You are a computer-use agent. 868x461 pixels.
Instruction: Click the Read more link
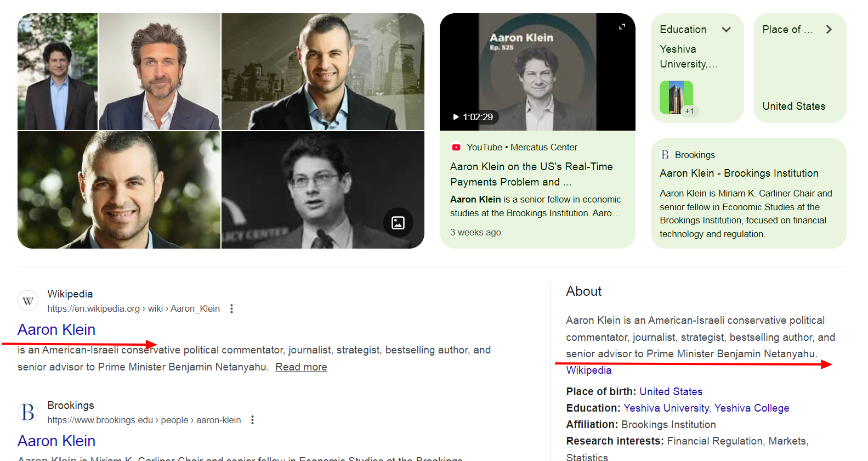(301, 367)
